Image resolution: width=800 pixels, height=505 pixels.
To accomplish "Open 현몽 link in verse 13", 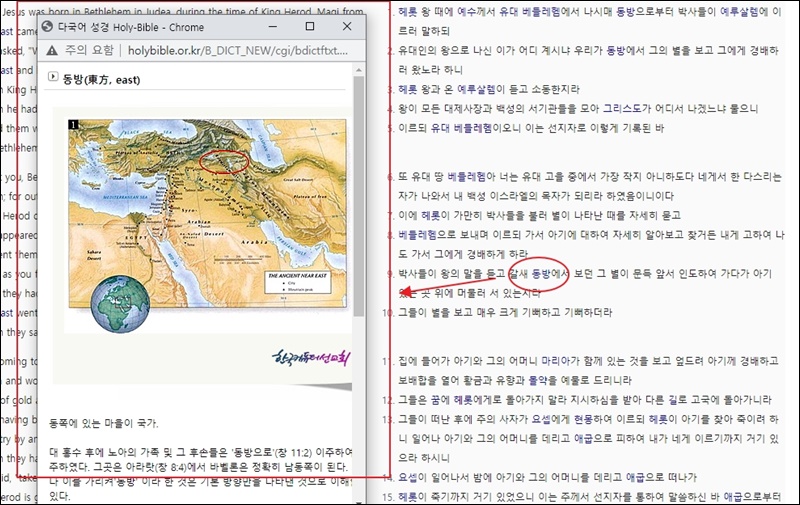I will (x=583, y=419).
